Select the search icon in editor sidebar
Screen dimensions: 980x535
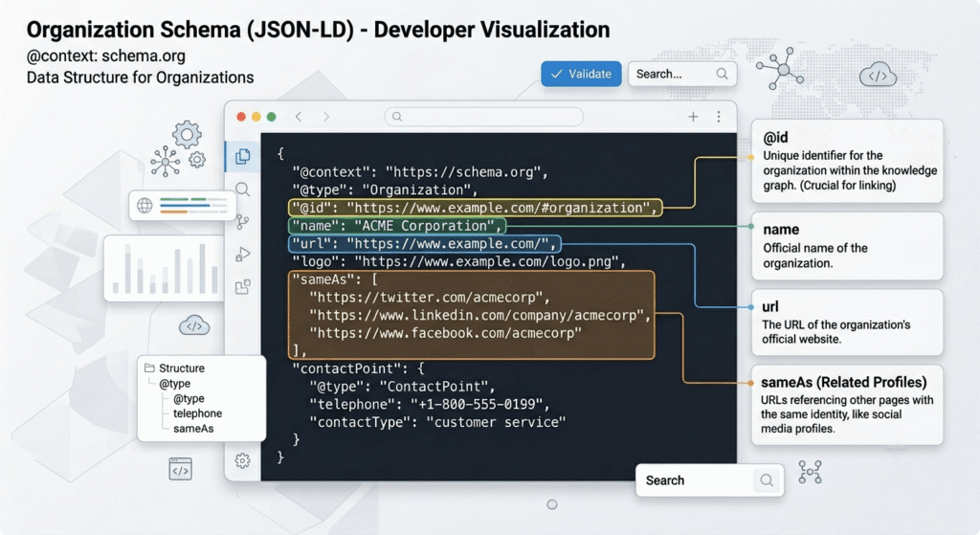[x=242, y=189]
